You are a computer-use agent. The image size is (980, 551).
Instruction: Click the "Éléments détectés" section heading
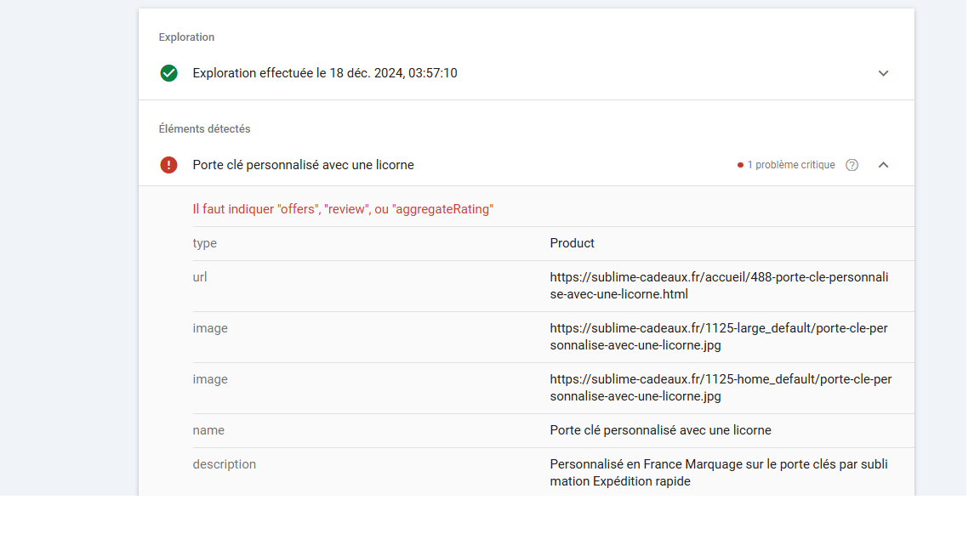tap(204, 128)
